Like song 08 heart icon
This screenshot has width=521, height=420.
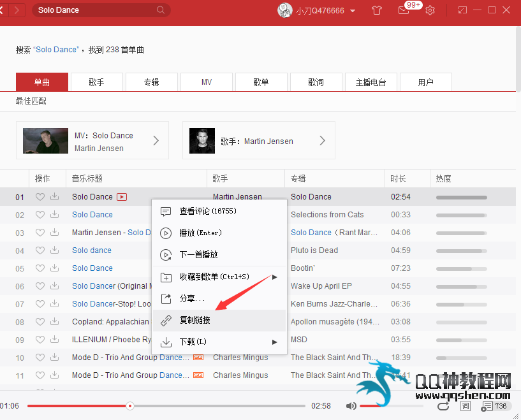[x=40, y=322]
